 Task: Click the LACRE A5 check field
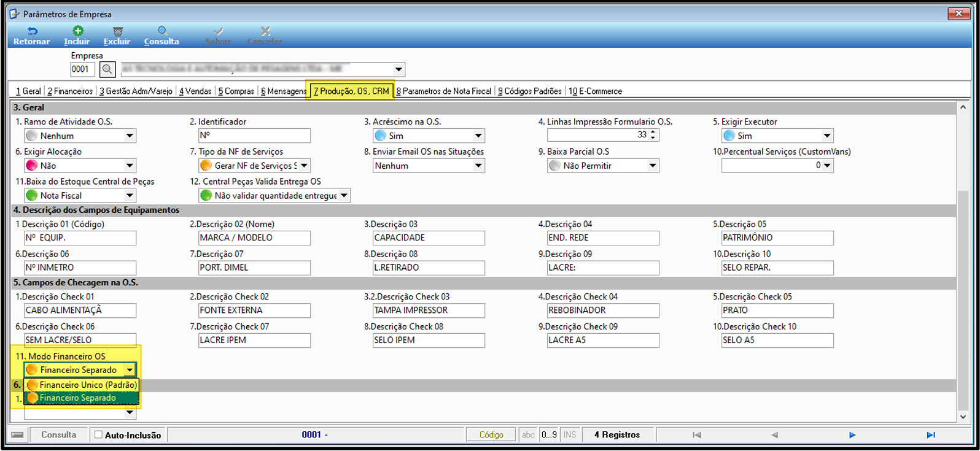603,341
